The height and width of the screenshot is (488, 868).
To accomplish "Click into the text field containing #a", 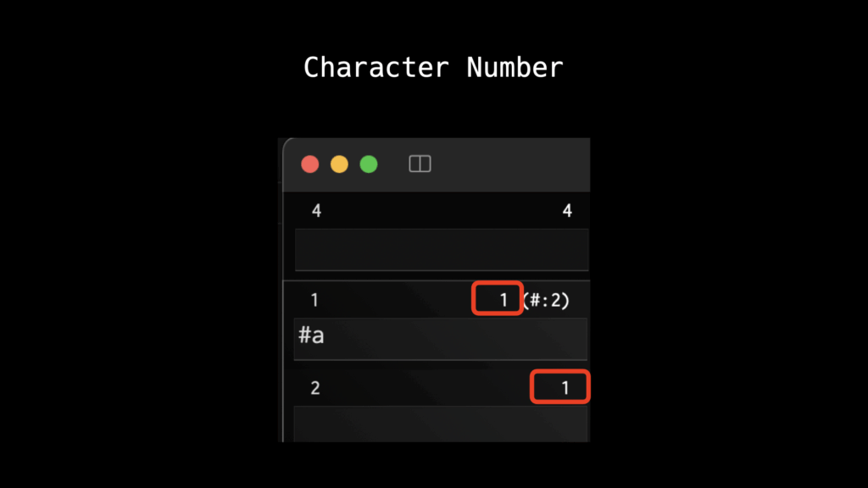I will click(441, 339).
